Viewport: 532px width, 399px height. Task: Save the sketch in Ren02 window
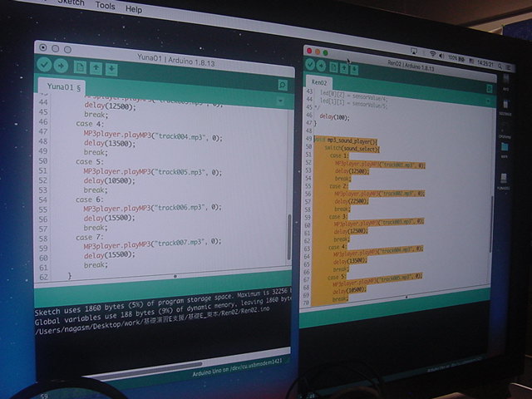tap(354, 70)
